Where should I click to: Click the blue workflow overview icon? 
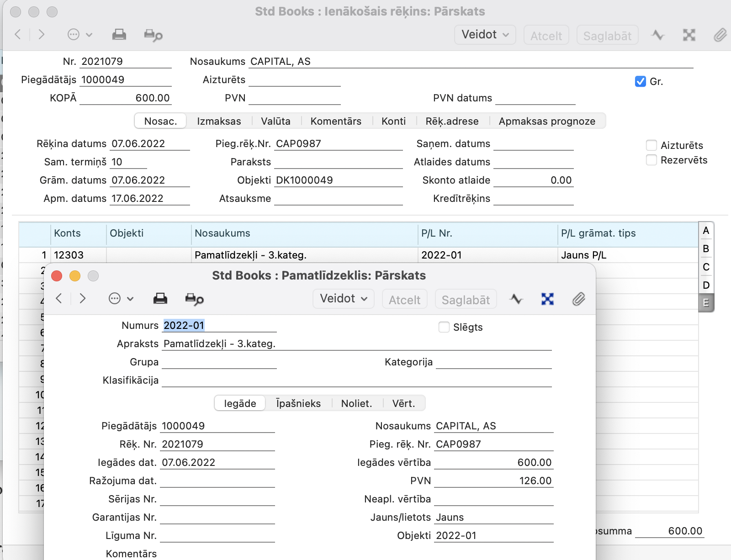547,299
